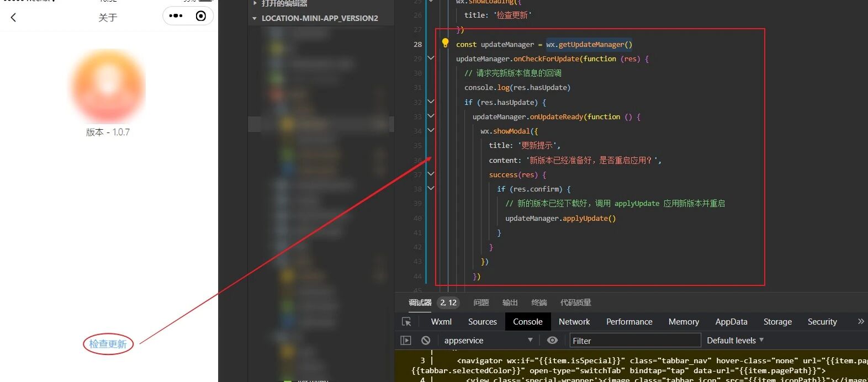Click wx.getUpdateManager() in line 28
868x382 pixels.
[x=589, y=44]
